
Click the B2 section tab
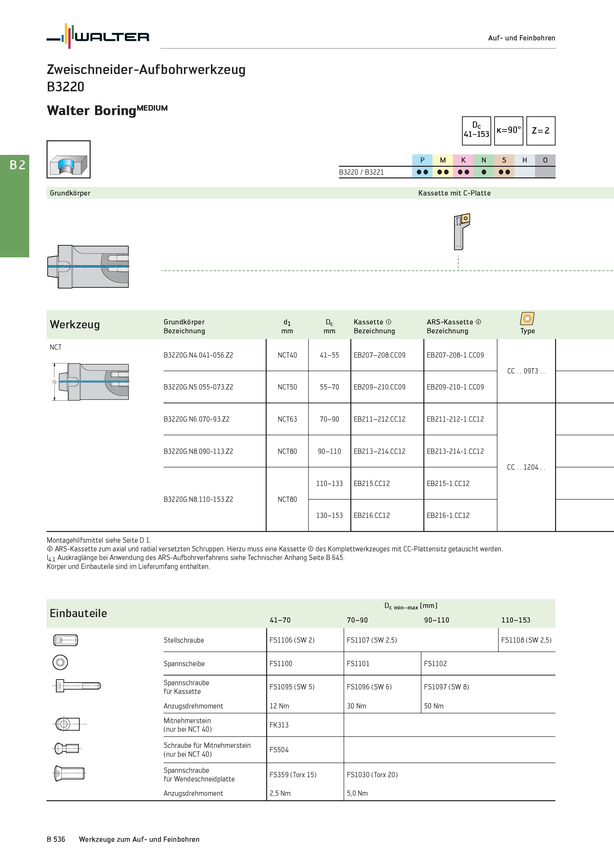point(15,206)
